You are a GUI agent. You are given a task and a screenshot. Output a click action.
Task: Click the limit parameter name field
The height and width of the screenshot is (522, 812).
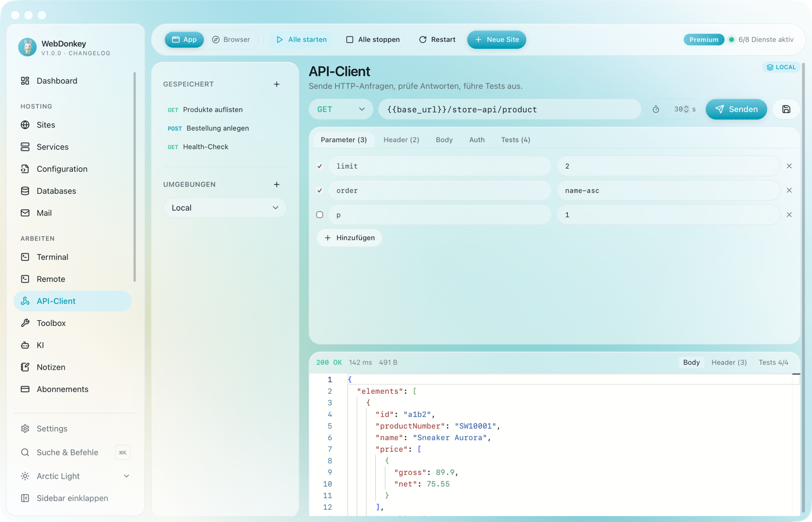point(440,166)
